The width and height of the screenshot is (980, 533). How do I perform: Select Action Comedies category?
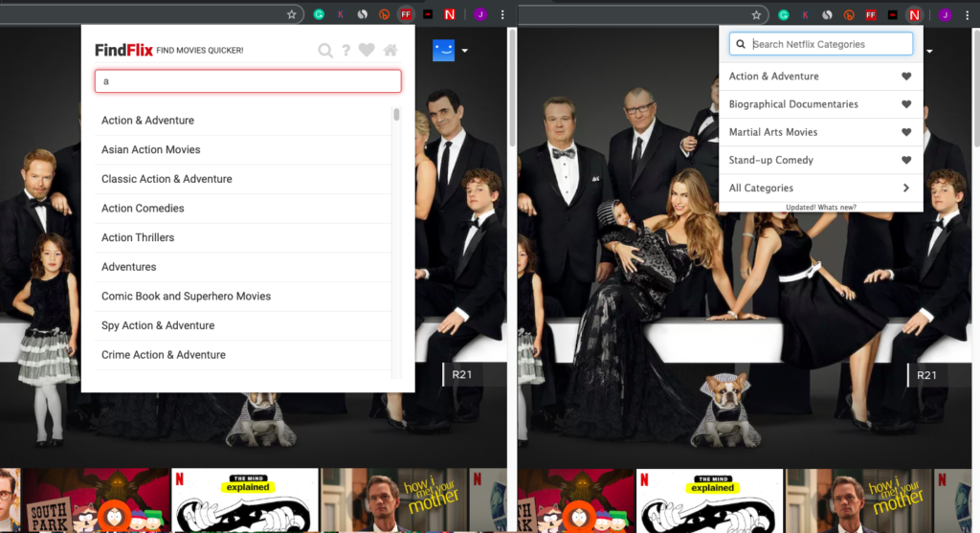(243, 208)
